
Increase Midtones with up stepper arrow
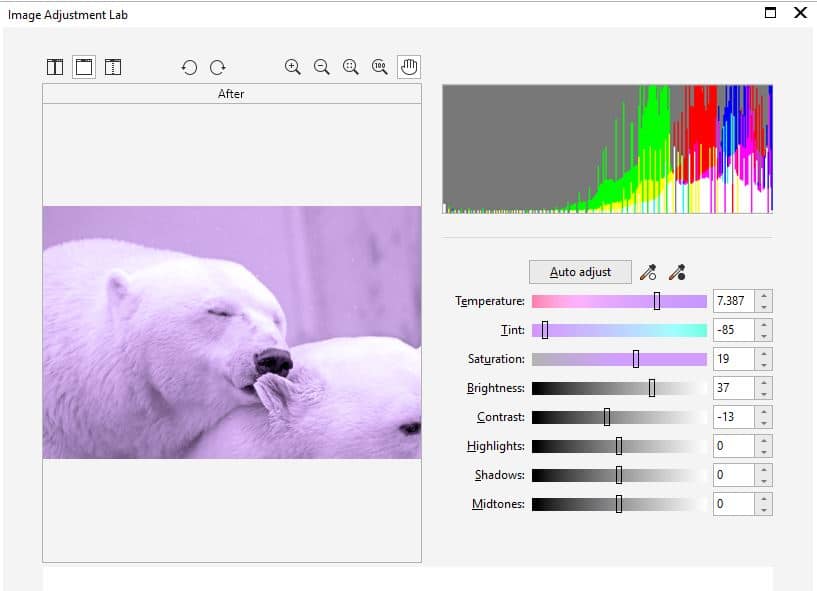click(764, 499)
